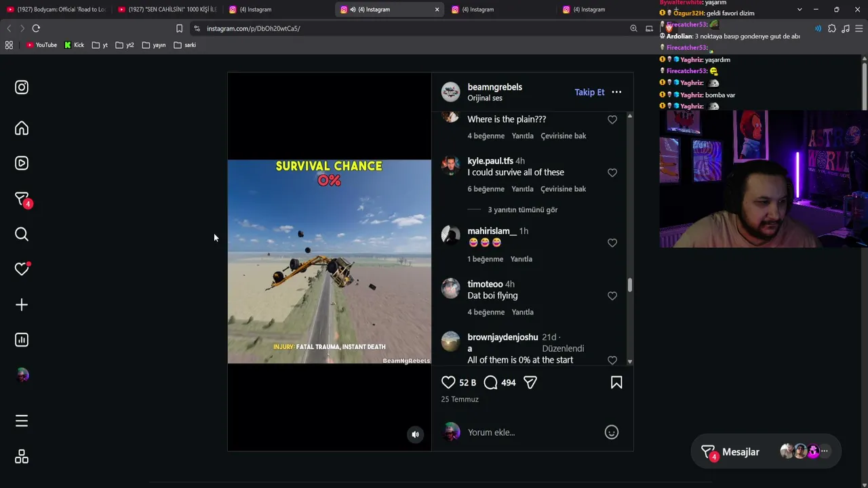Open the post options three-dot menu
The width and height of the screenshot is (868, 488).
point(616,92)
